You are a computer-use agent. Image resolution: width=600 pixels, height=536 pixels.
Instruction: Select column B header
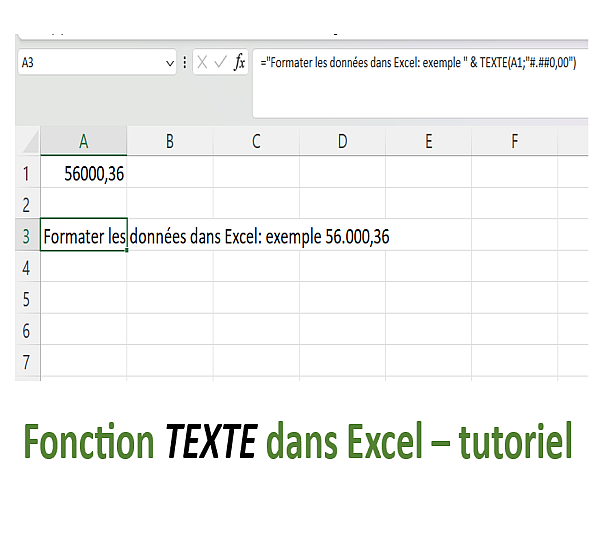[x=169, y=141]
